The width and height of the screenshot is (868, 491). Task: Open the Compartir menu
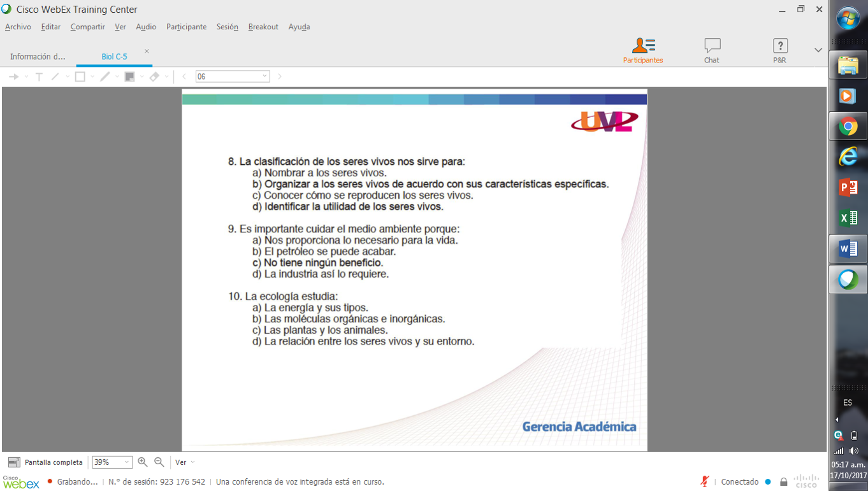click(88, 27)
